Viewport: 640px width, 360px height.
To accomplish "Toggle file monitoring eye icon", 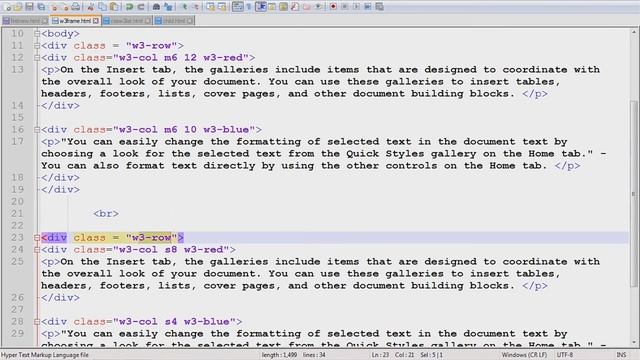I will point(318,7).
